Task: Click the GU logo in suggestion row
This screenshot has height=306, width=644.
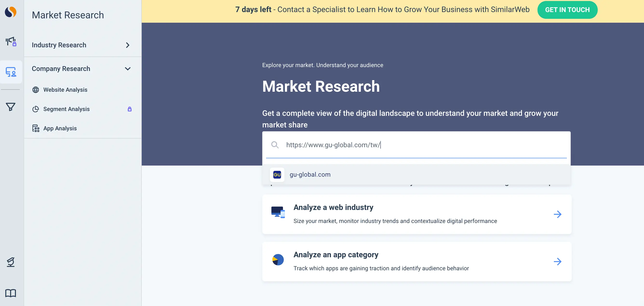Action: 277,174
